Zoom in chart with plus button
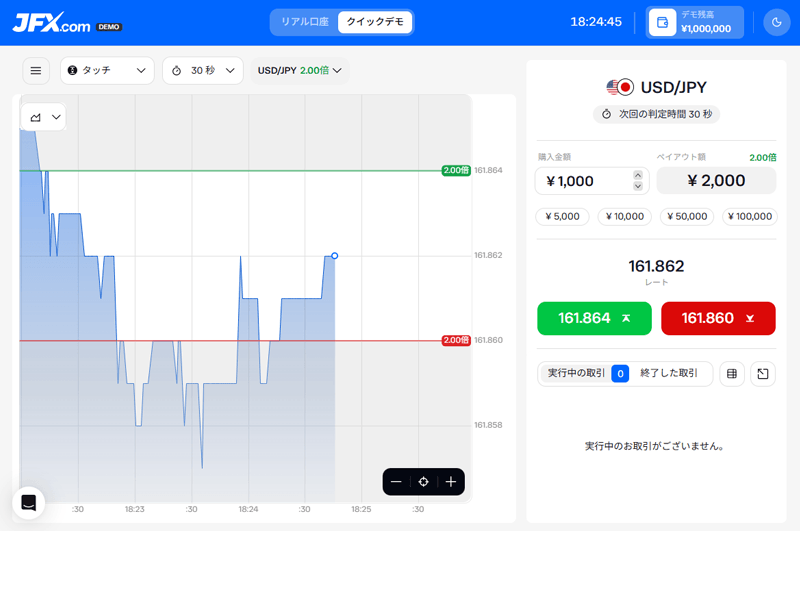 tap(451, 482)
